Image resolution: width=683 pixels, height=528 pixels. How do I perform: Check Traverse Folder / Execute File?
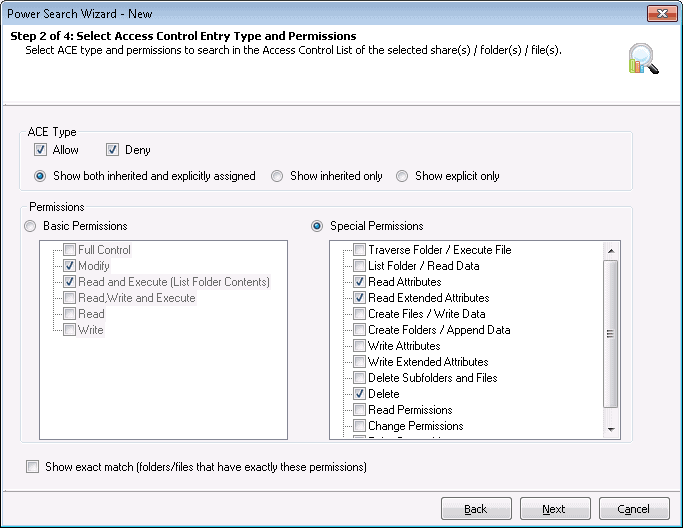[x=359, y=250]
